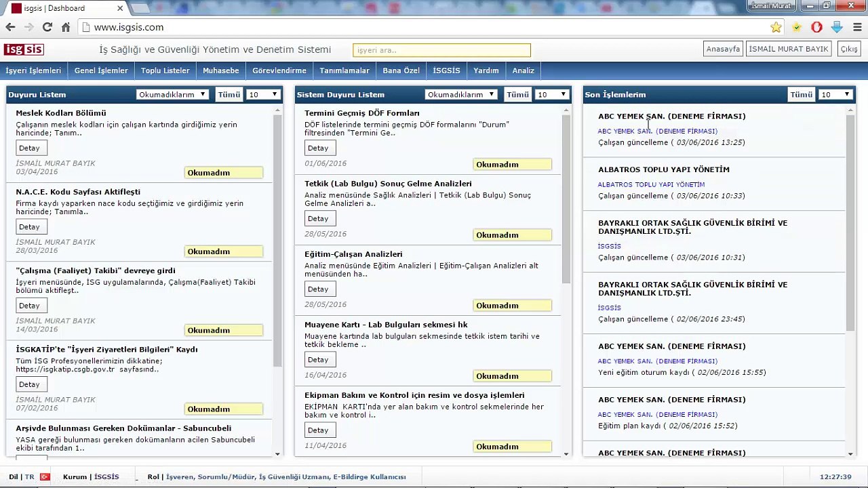
Task: Toggle Okumadım on Termini Geçmiş DÖF Formları
Action: (x=513, y=165)
